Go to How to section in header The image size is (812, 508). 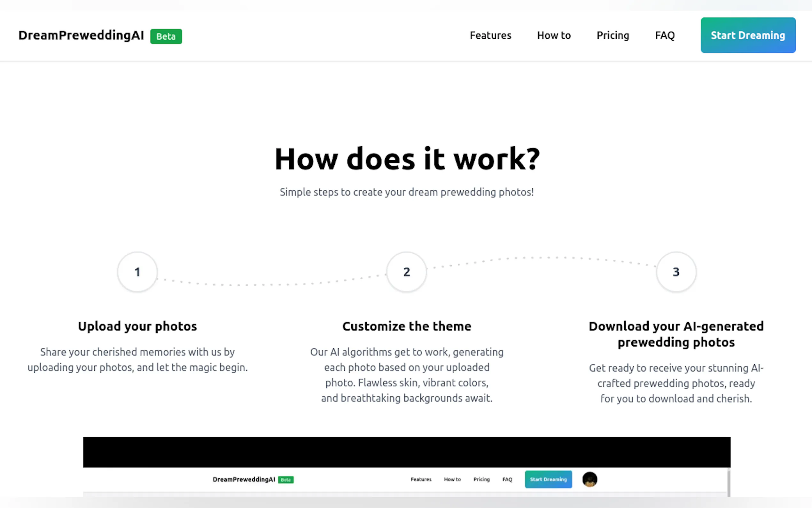point(553,35)
